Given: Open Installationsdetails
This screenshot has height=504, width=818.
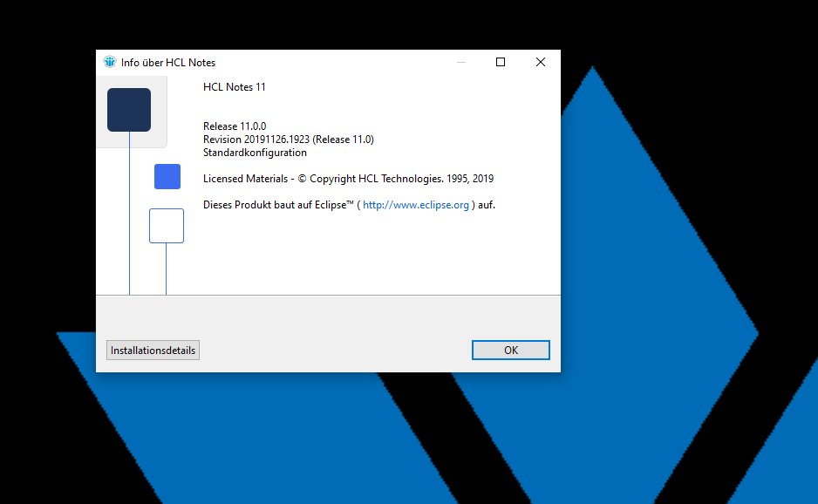Looking at the screenshot, I should [x=153, y=350].
